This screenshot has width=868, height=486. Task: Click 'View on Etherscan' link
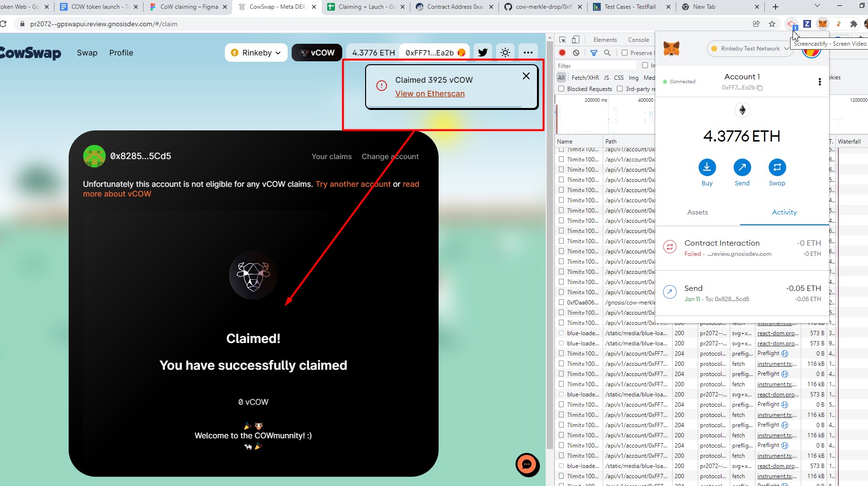(x=430, y=93)
